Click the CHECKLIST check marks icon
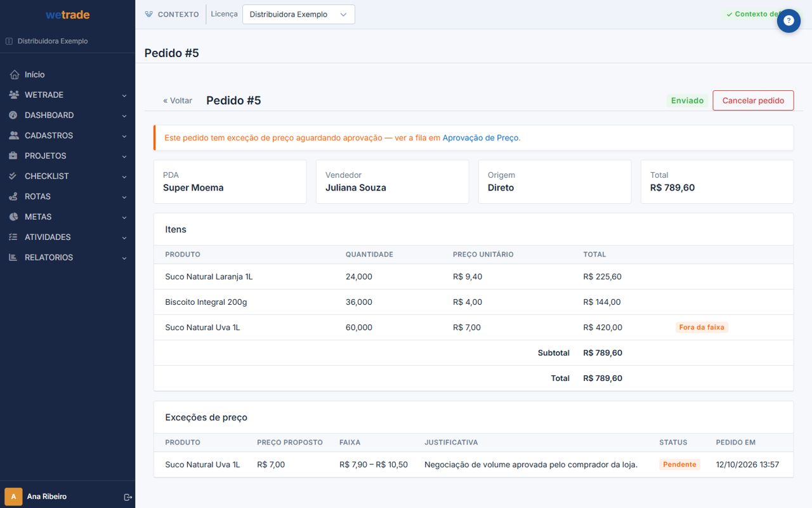812x508 pixels. tap(14, 176)
